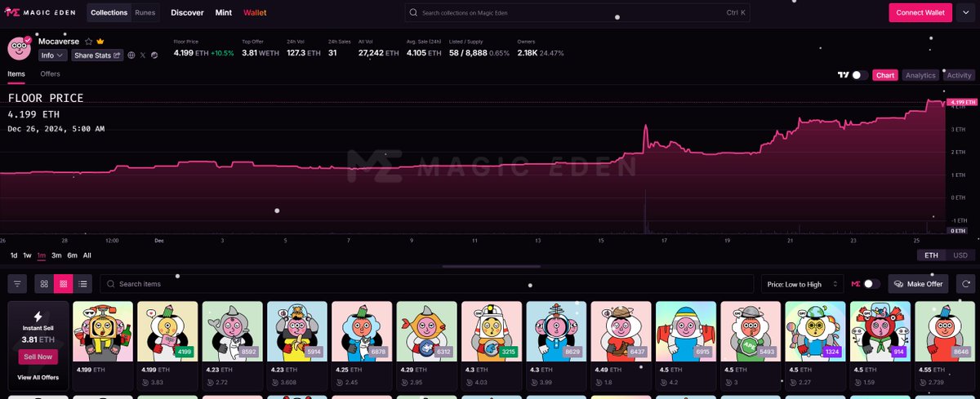Screen dimensions: 980x399
Task: Expand the Info dropdown
Action: pos(52,55)
